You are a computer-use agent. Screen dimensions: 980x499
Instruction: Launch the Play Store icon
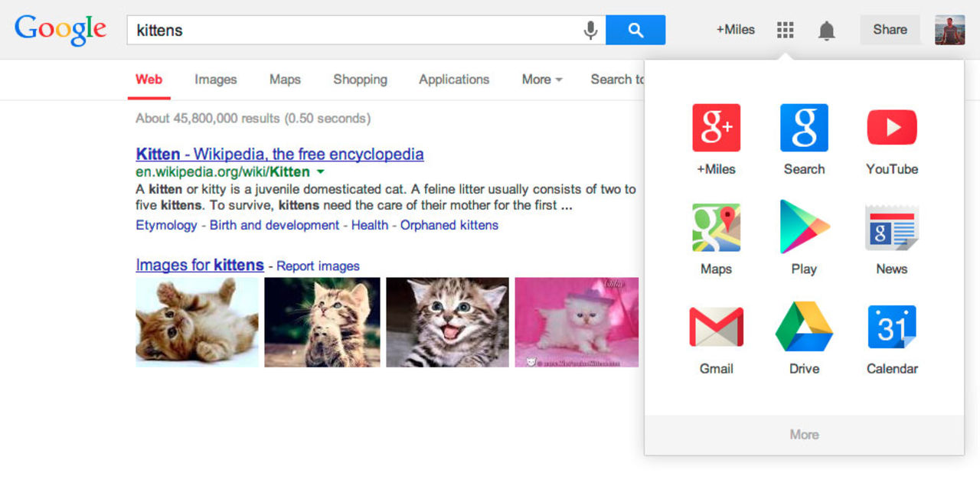[804, 227]
